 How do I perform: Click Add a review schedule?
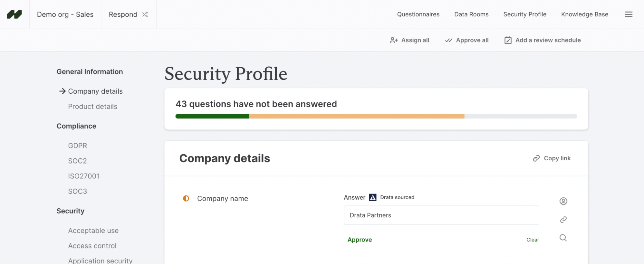coord(543,40)
